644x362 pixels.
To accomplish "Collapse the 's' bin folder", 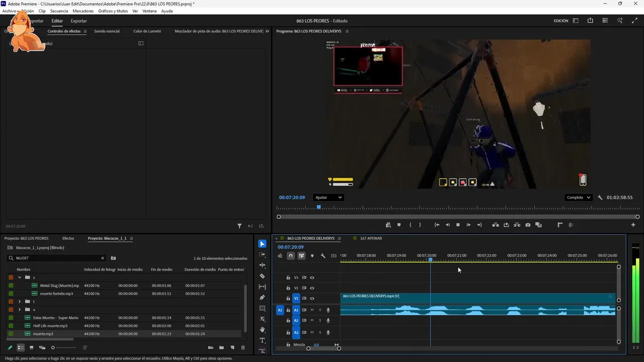I will tap(20, 277).
